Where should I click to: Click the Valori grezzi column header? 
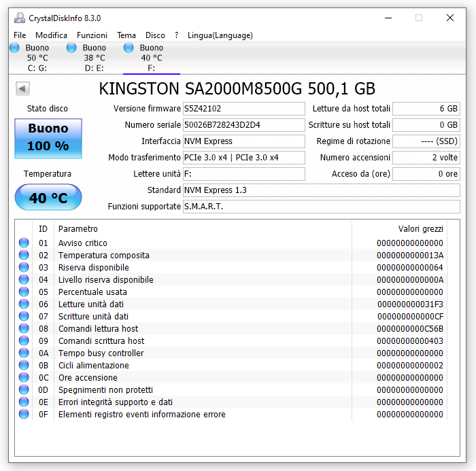[400, 229]
